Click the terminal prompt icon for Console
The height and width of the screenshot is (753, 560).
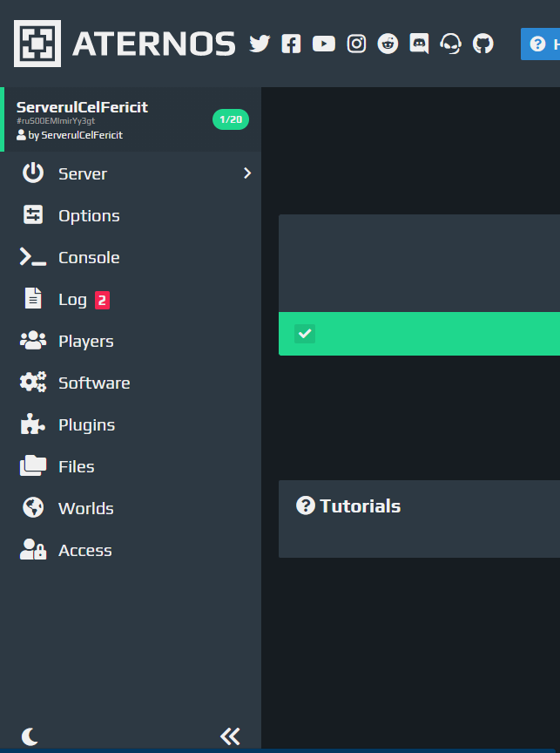coord(32,257)
